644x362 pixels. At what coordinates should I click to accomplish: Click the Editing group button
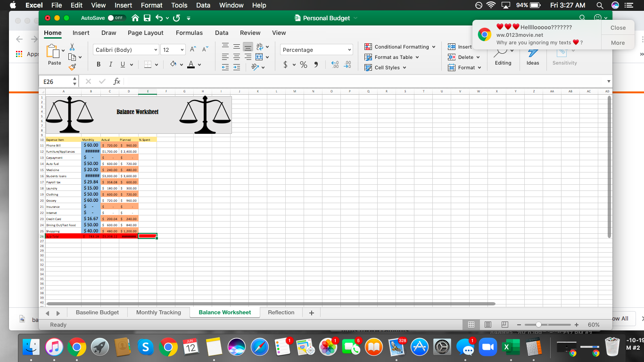(503, 56)
